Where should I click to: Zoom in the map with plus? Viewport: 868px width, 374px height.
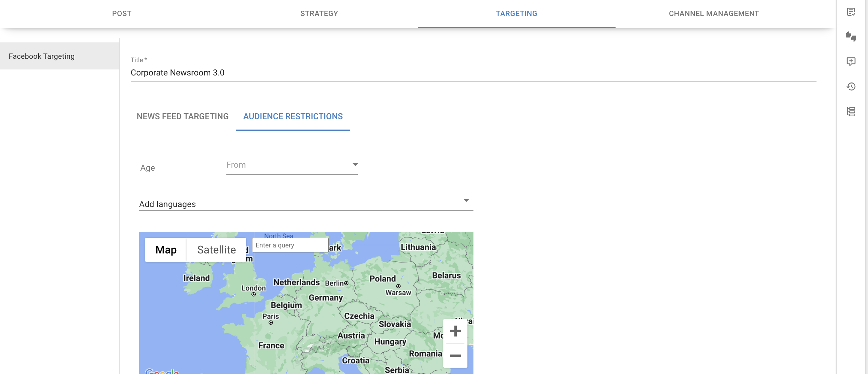tap(455, 331)
